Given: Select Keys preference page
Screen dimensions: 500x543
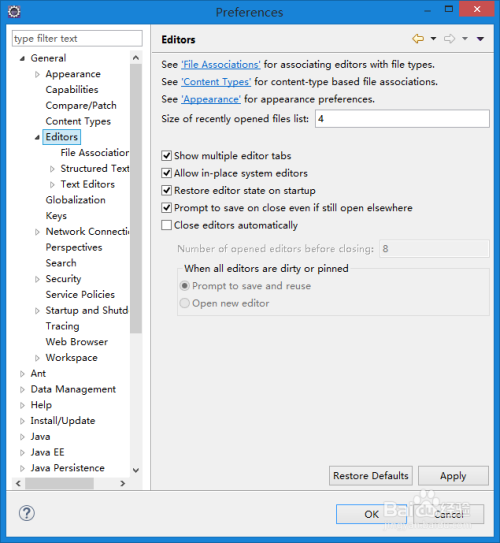Looking at the screenshot, I should click(56, 216).
